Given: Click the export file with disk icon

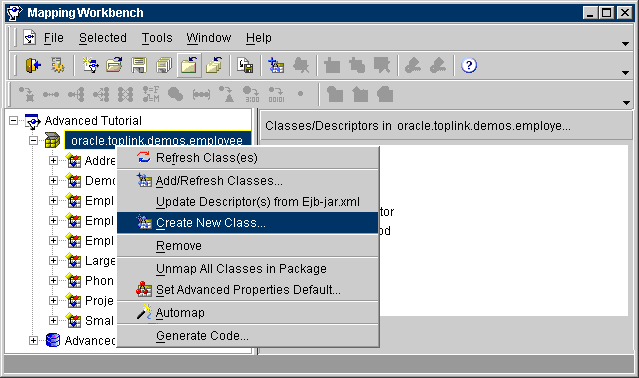Looking at the screenshot, I should point(245,65).
